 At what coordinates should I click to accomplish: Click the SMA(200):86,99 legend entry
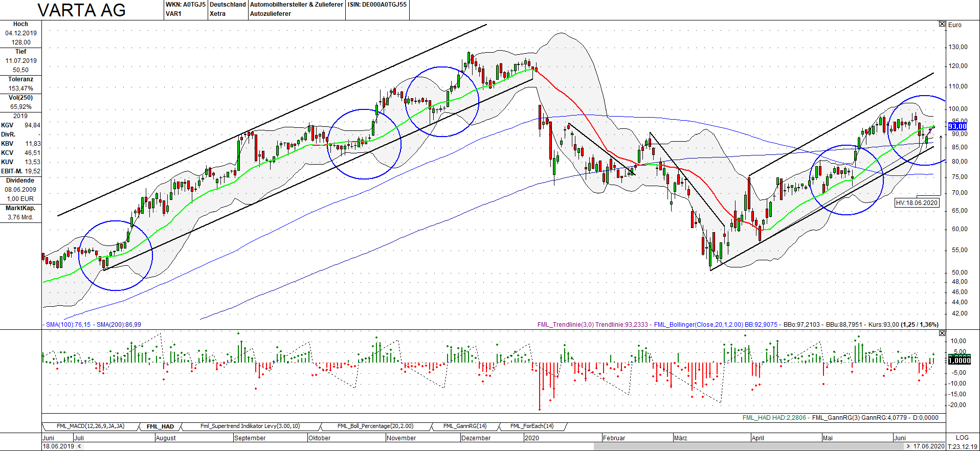(119, 325)
